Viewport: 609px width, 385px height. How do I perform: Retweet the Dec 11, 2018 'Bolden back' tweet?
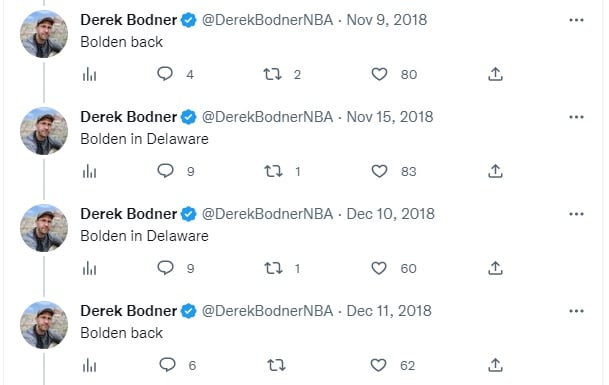[276, 365]
